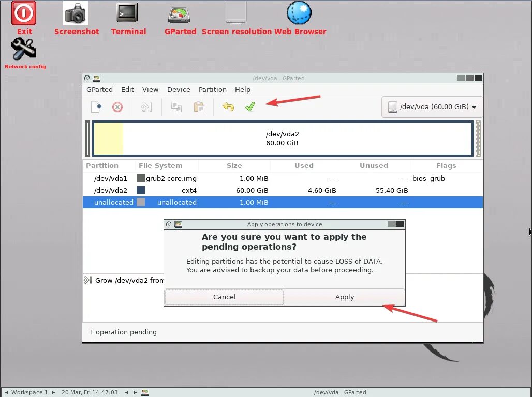Click the ext4 dark blue color swatch
This screenshot has height=397, width=532.
(x=140, y=190)
